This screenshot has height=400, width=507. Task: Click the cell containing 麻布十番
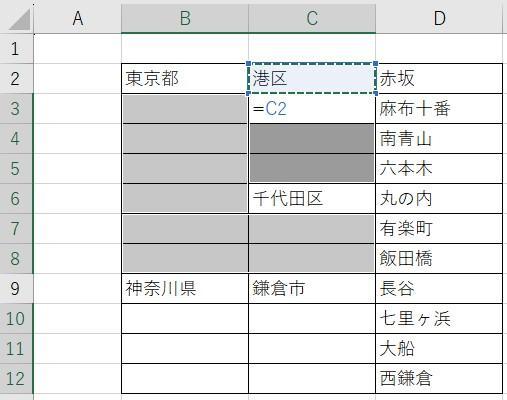(439, 109)
